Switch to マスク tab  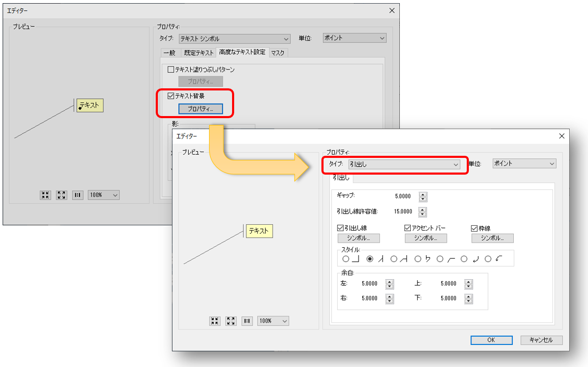[278, 53]
